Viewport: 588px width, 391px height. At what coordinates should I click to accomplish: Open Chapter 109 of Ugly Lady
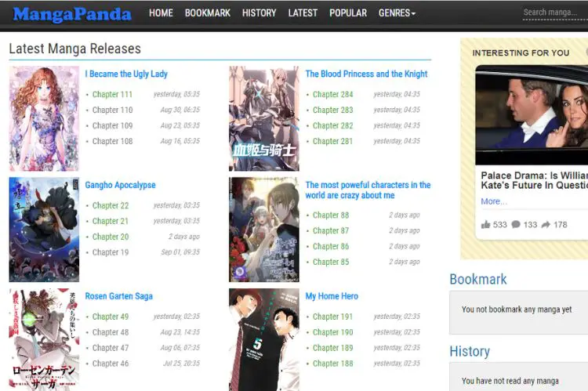(x=112, y=125)
